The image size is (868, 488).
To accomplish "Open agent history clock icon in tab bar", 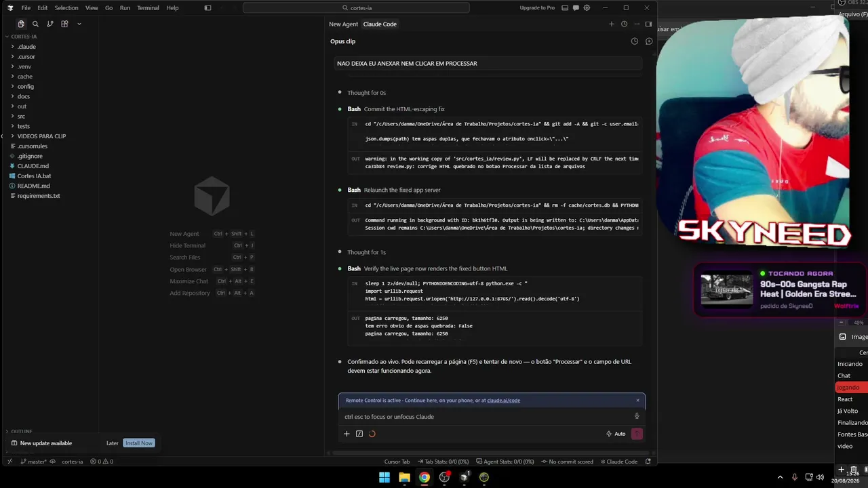I will pyautogui.click(x=624, y=24).
